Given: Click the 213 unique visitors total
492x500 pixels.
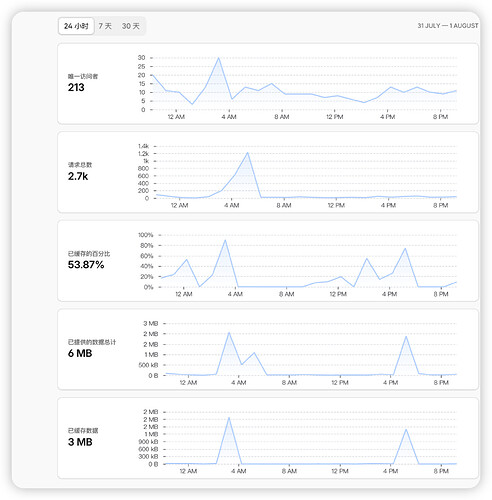Looking at the screenshot, I should [76, 87].
